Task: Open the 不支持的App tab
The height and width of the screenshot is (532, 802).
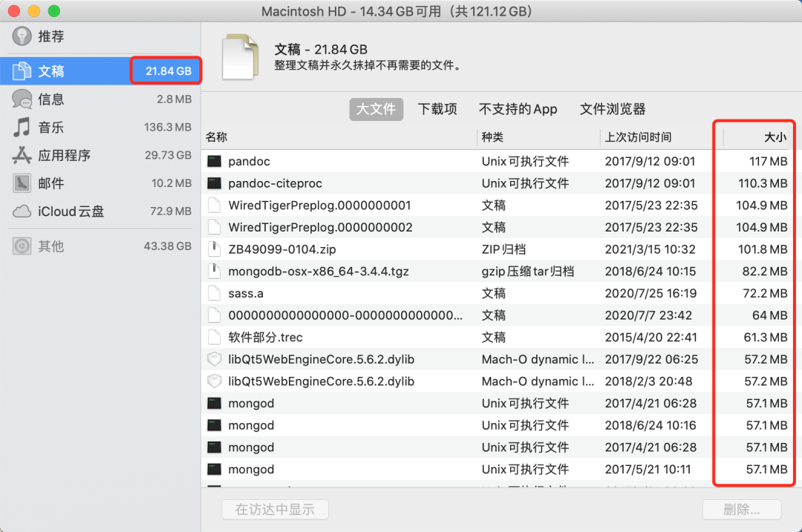Action: (x=519, y=109)
